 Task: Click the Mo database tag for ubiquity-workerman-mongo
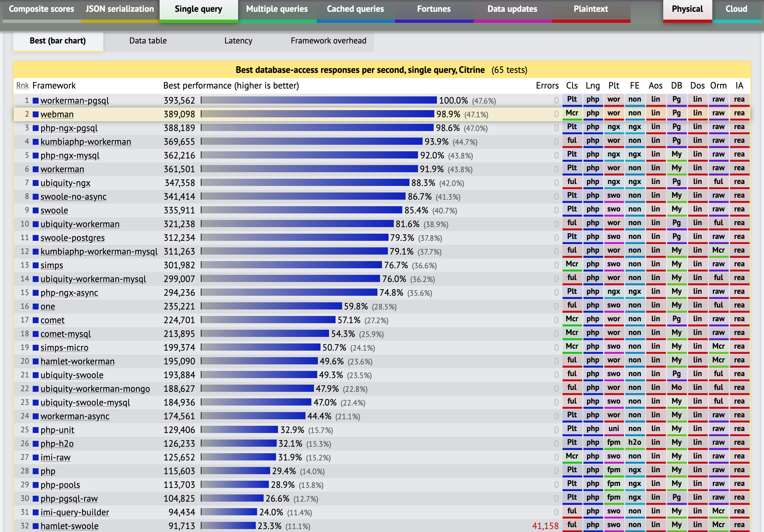tap(676, 388)
